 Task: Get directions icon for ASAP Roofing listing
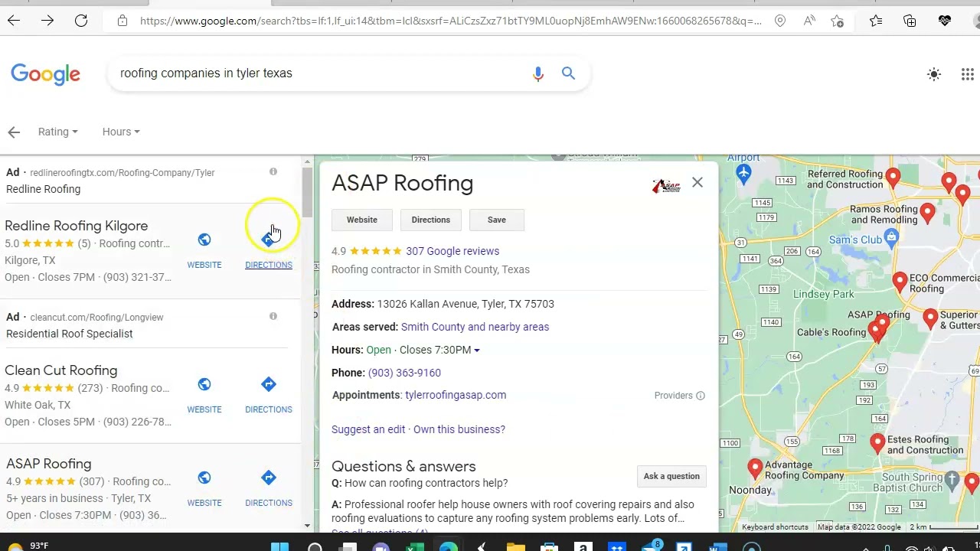[x=268, y=478]
